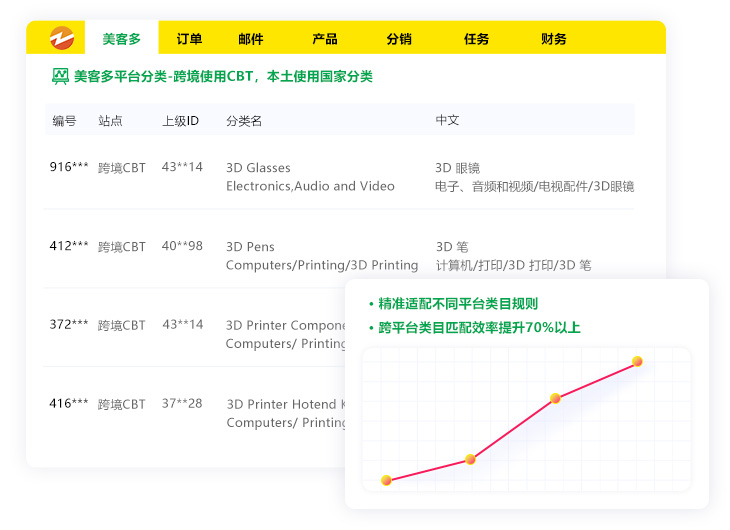Click row ID 372*** in table

click(x=69, y=325)
